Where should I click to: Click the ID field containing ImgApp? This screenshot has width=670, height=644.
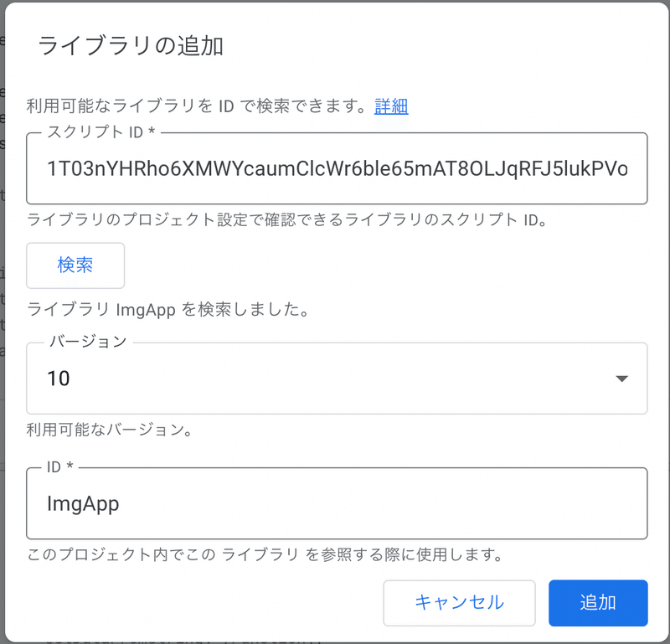click(x=337, y=503)
